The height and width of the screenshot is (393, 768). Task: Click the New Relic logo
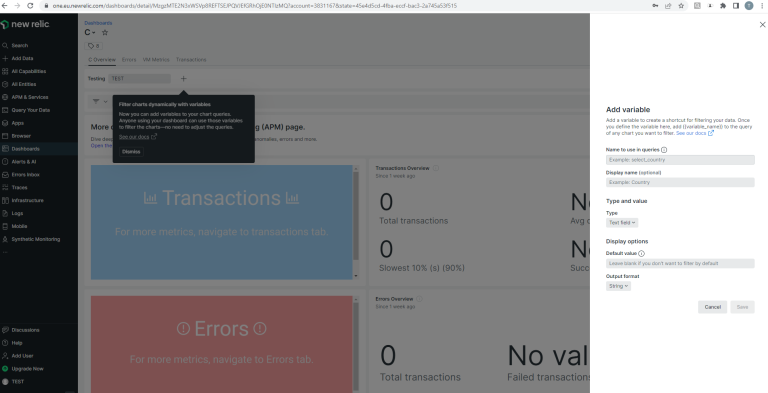point(25,24)
